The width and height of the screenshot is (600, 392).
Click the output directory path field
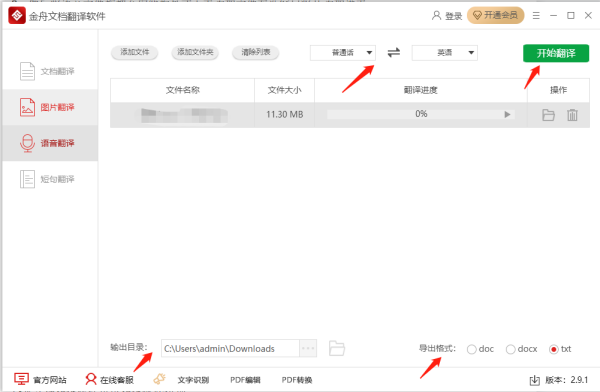pos(230,348)
